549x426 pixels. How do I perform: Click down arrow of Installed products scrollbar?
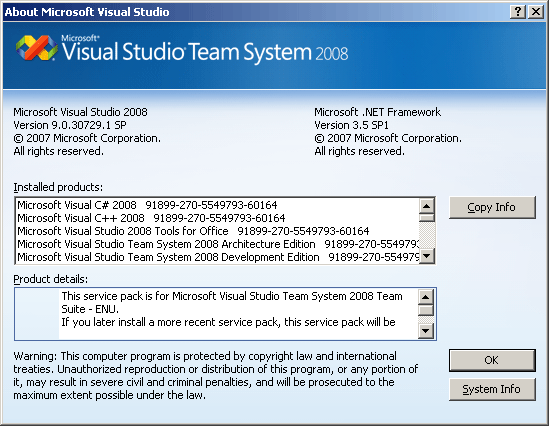click(x=426, y=256)
